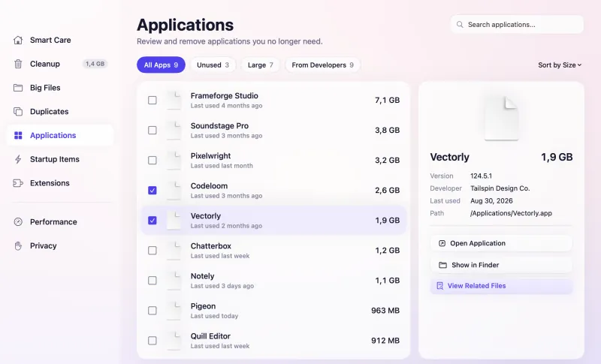This screenshot has height=364, width=601.
Task: Navigate to Duplicates
Action: [x=60, y=111]
